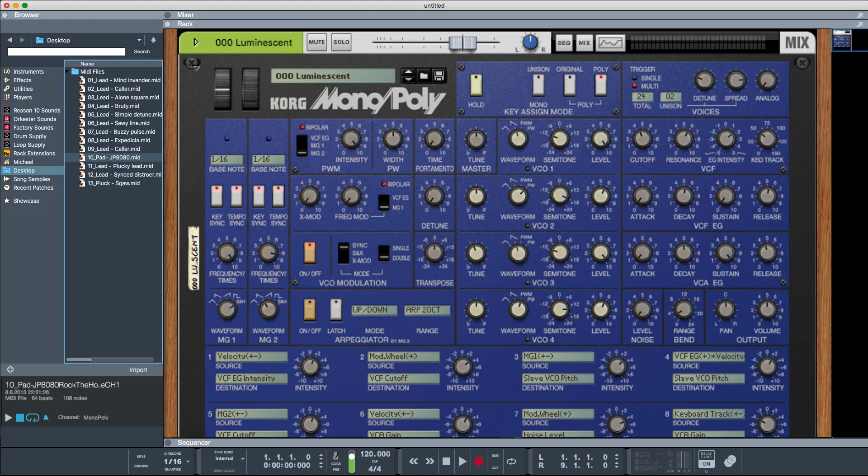Open modulation slot 1 Velocity source selector
The image size is (868, 476).
251,357
